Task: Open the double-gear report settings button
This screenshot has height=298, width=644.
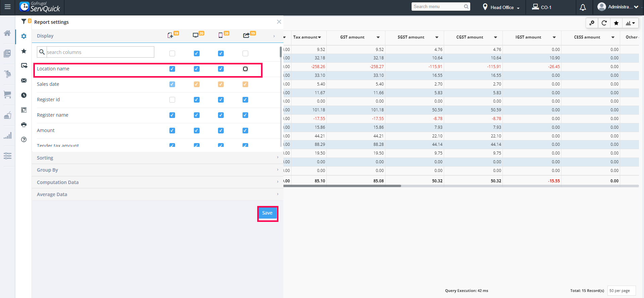Action: click(x=592, y=23)
